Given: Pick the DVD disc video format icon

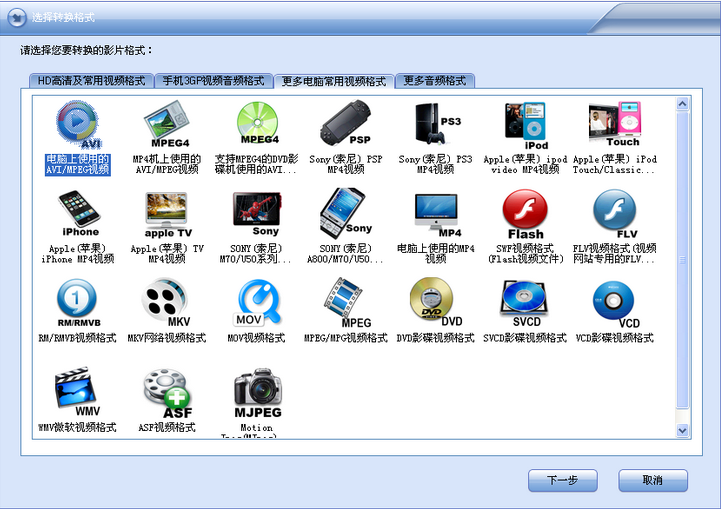Looking at the screenshot, I should click(435, 302).
